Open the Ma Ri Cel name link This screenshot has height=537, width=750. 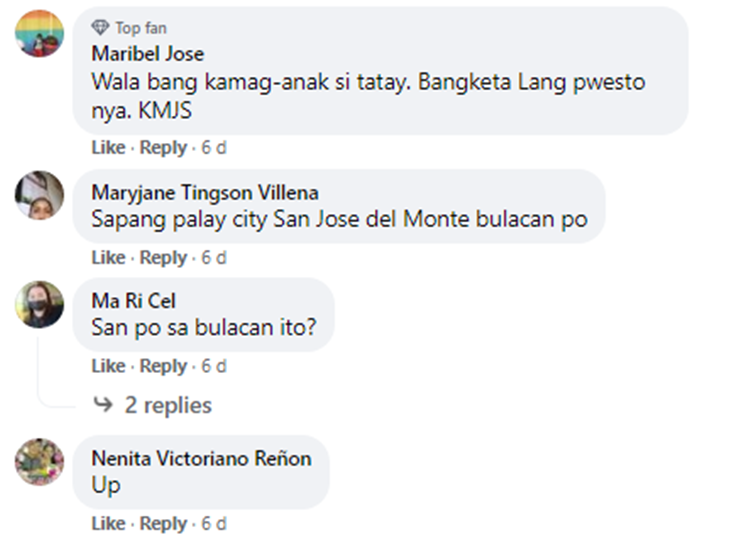[x=133, y=301]
